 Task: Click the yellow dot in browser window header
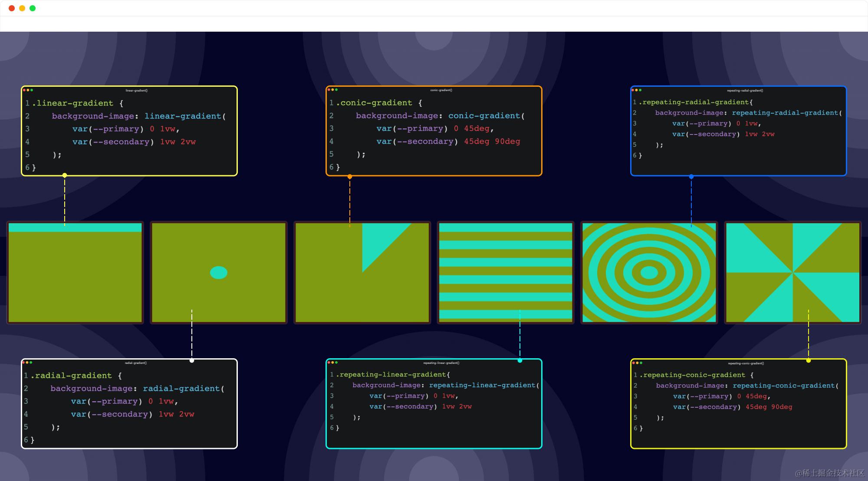pos(22,8)
